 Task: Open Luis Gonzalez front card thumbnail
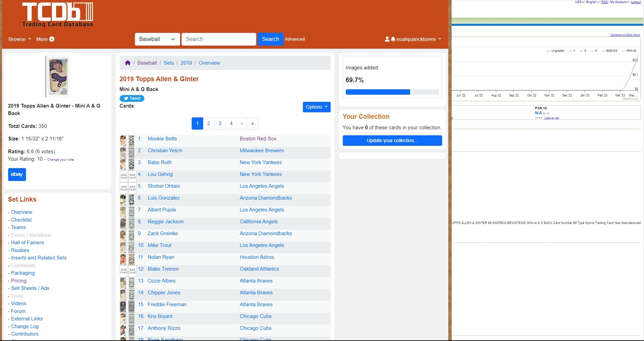[x=123, y=200]
